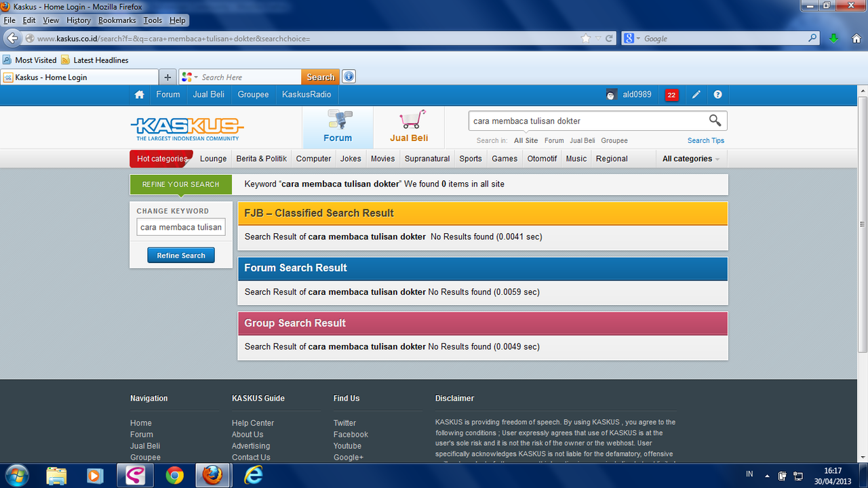Open the Bookmarks menu
Image resolution: width=868 pixels, height=488 pixels.
117,20
